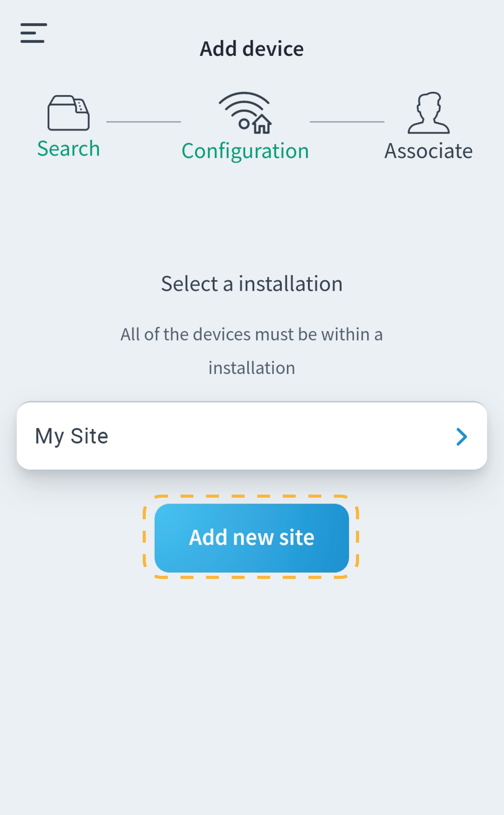Tap the small house symbol in Configuration icon
This screenshot has height=815, width=504.
click(262, 125)
